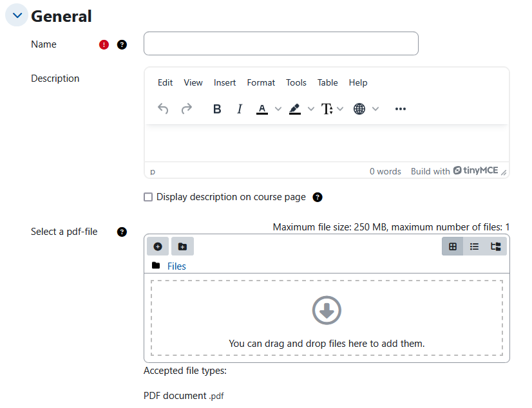This screenshot has width=532, height=408.
Task: Enable Display description on course page
Action: click(x=148, y=197)
